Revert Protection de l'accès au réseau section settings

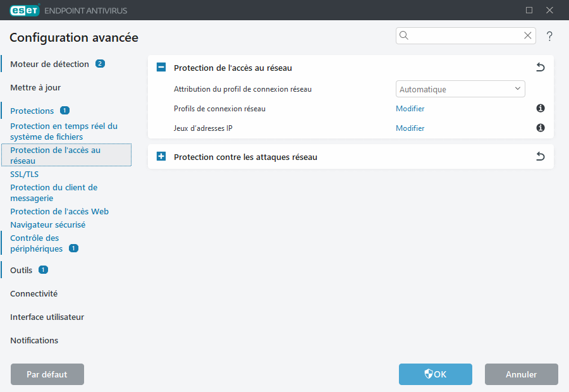[540, 68]
